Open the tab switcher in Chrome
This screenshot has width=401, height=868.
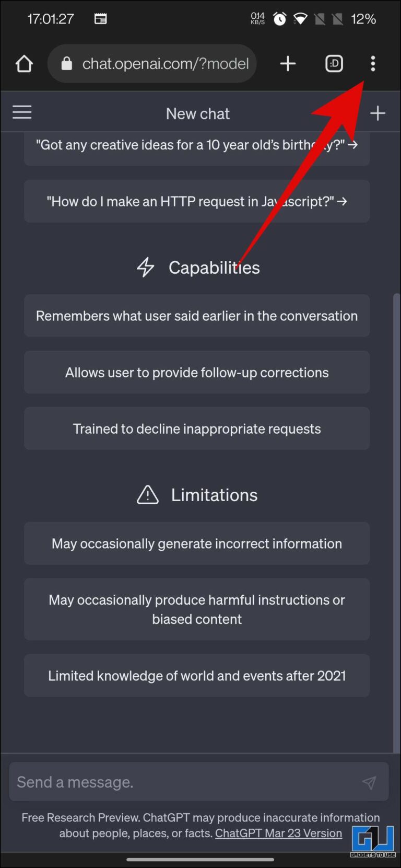334,64
